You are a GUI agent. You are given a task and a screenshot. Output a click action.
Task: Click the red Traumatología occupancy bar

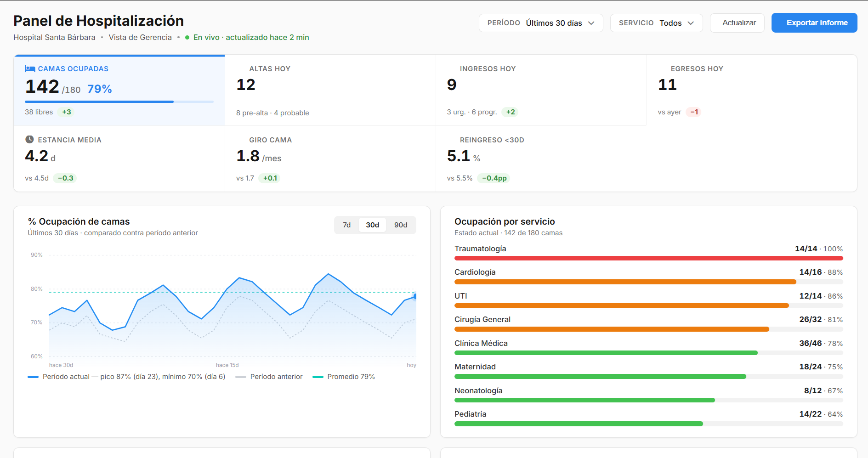pyautogui.click(x=648, y=258)
